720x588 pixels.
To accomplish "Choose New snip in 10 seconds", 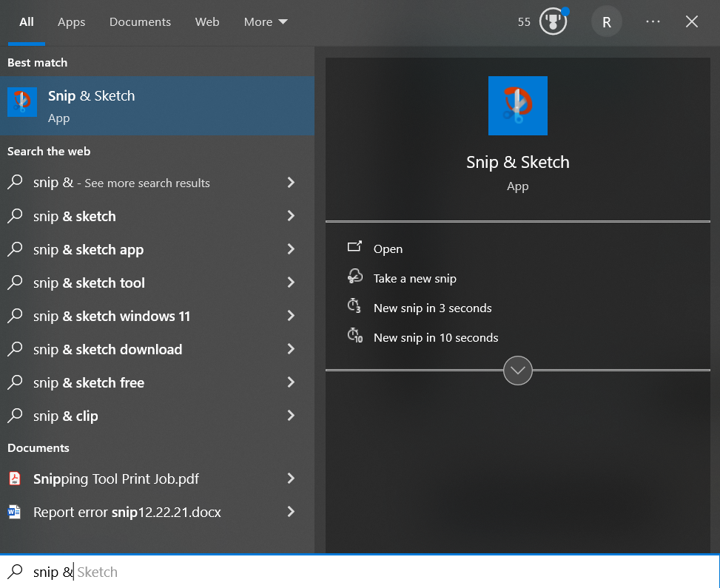I will click(436, 337).
